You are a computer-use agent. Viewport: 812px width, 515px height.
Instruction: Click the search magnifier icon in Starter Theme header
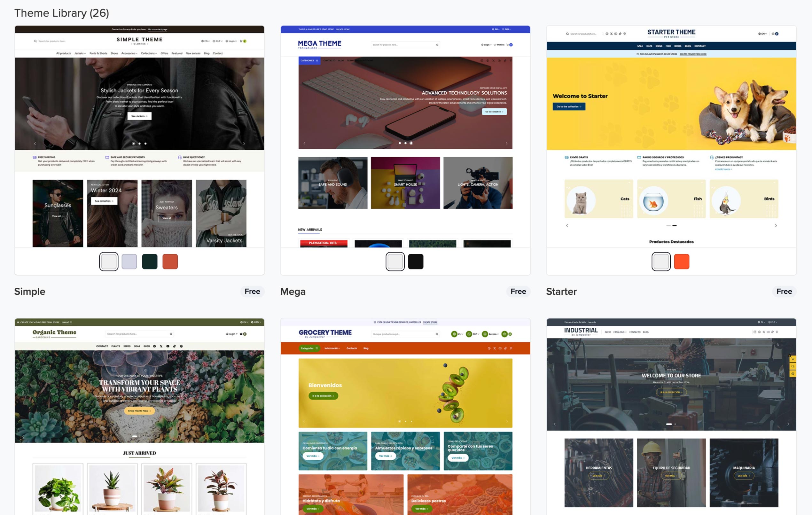tap(567, 34)
